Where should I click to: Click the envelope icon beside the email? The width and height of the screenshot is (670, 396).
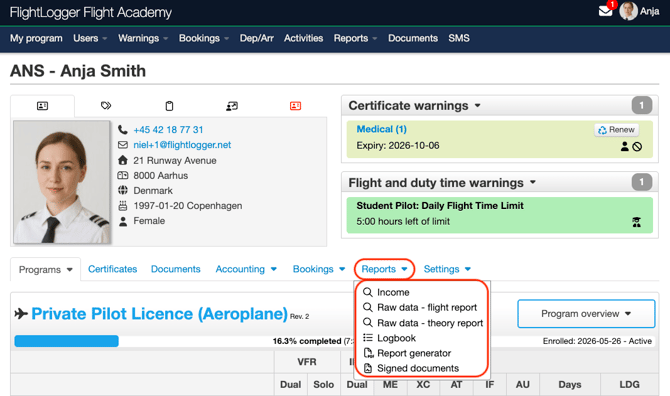[x=123, y=145]
